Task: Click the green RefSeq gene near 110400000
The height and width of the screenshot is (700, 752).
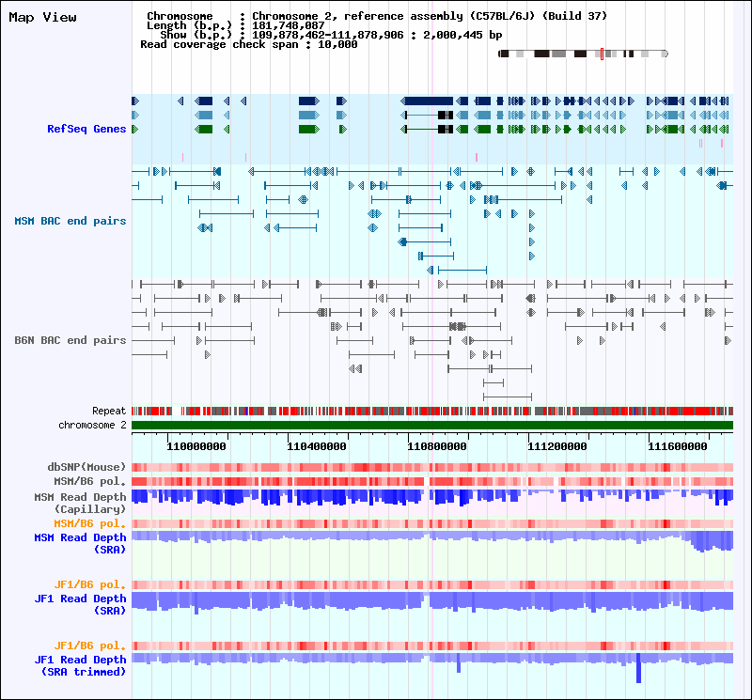Action: [x=309, y=129]
